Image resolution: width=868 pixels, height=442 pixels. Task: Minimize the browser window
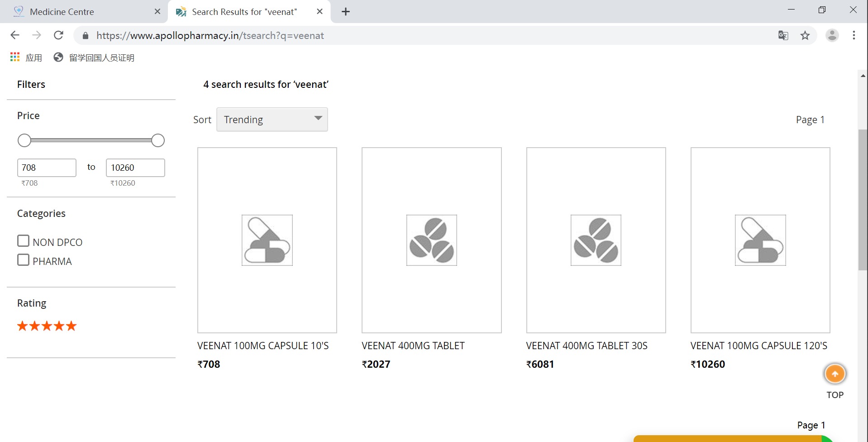pyautogui.click(x=792, y=10)
